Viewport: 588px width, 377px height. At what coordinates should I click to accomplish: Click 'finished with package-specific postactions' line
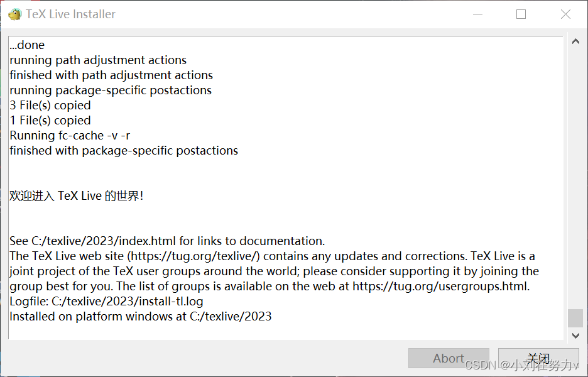(124, 151)
